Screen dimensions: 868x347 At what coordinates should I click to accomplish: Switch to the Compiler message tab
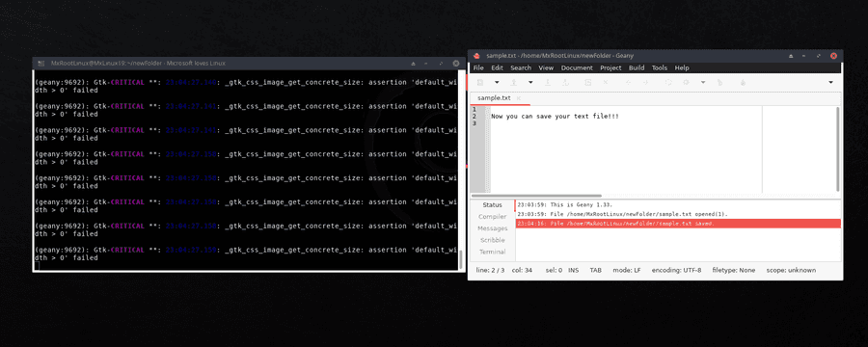[x=492, y=216]
